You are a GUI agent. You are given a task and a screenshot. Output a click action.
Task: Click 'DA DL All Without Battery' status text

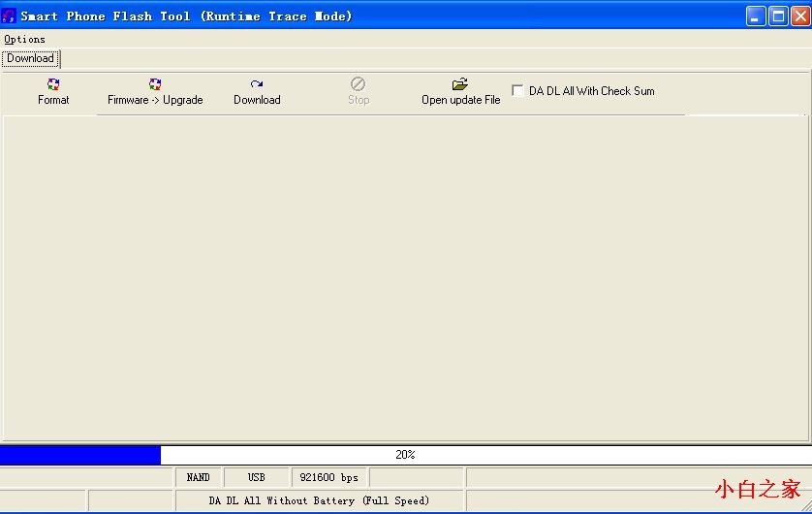click(x=319, y=500)
